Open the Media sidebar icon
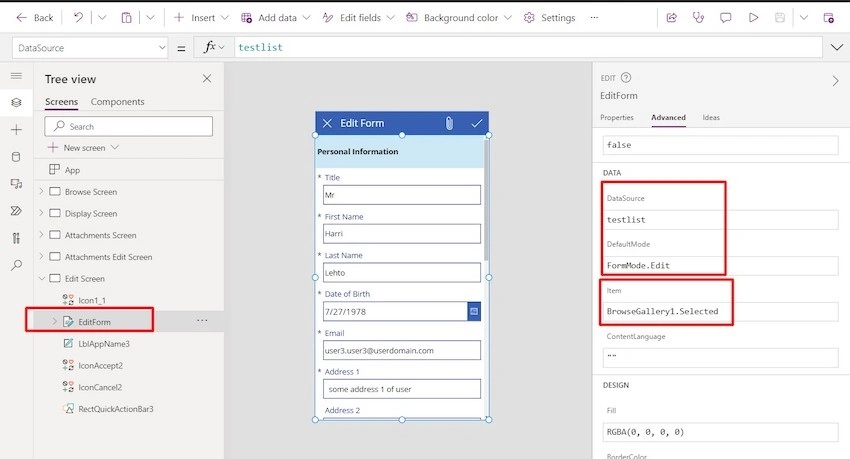850x459 pixels. [16, 184]
